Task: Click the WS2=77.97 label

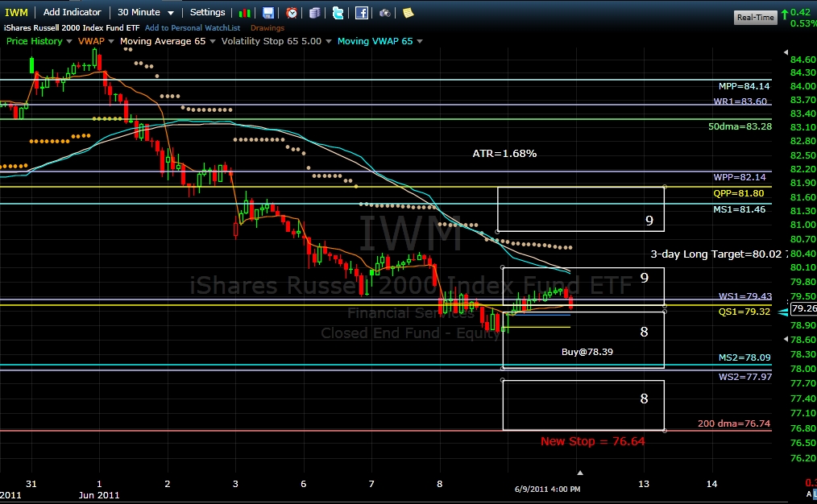Action: click(x=745, y=377)
